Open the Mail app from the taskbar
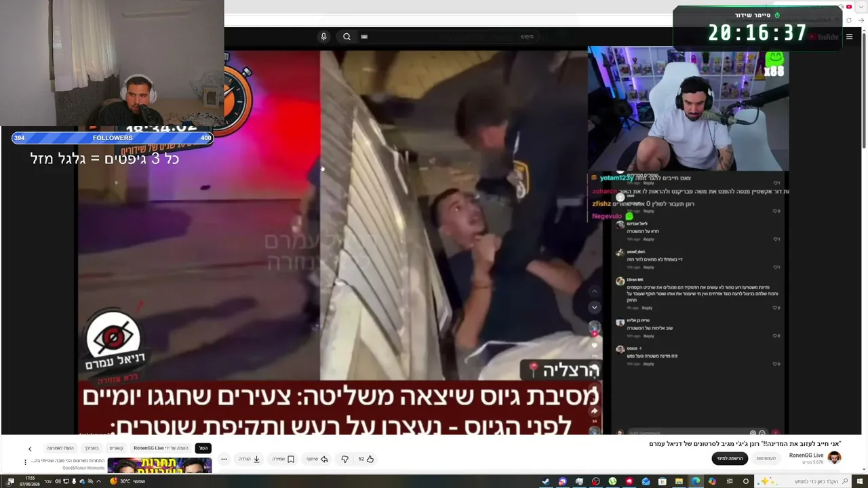 click(646, 481)
